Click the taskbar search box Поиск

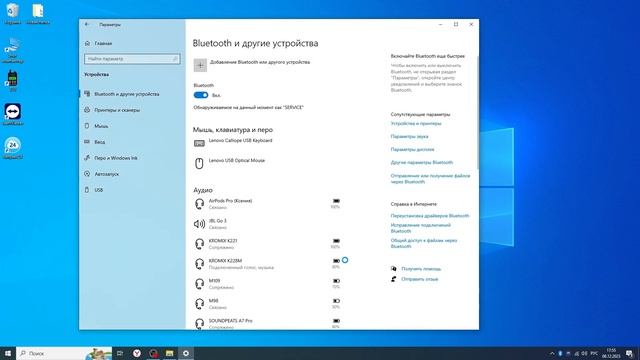click(x=64, y=353)
